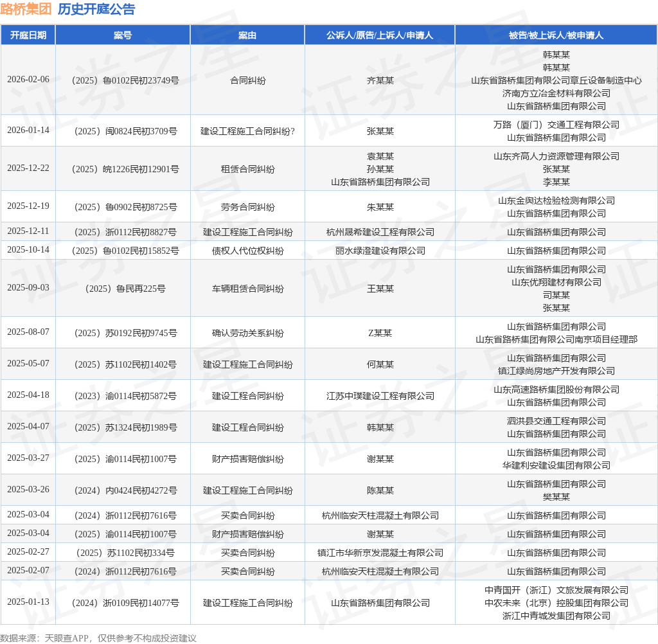Click date cell 2025-10-14
This screenshot has height=644, width=658.
tap(28, 249)
